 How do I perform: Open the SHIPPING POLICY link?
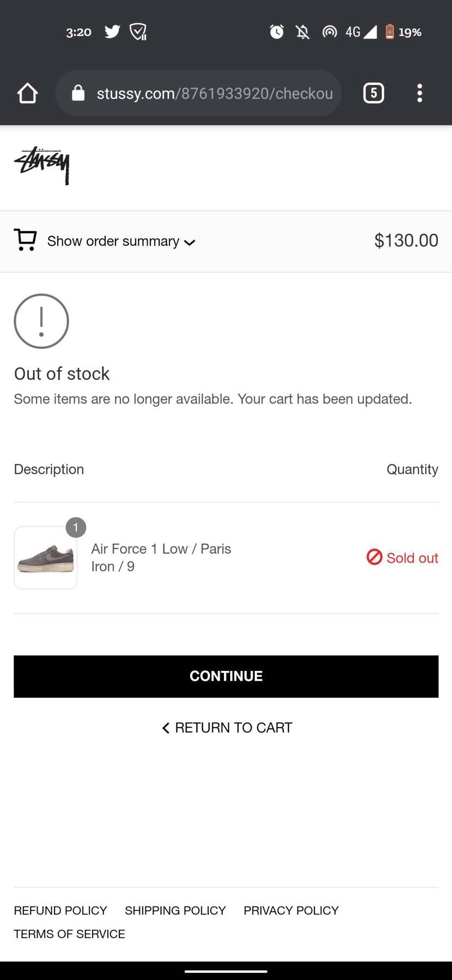[175, 910]
